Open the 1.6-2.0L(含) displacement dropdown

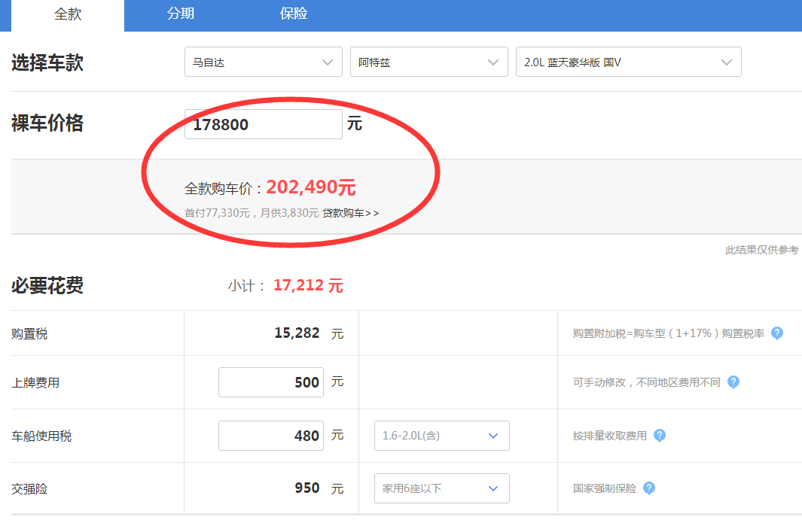(442, 436)
